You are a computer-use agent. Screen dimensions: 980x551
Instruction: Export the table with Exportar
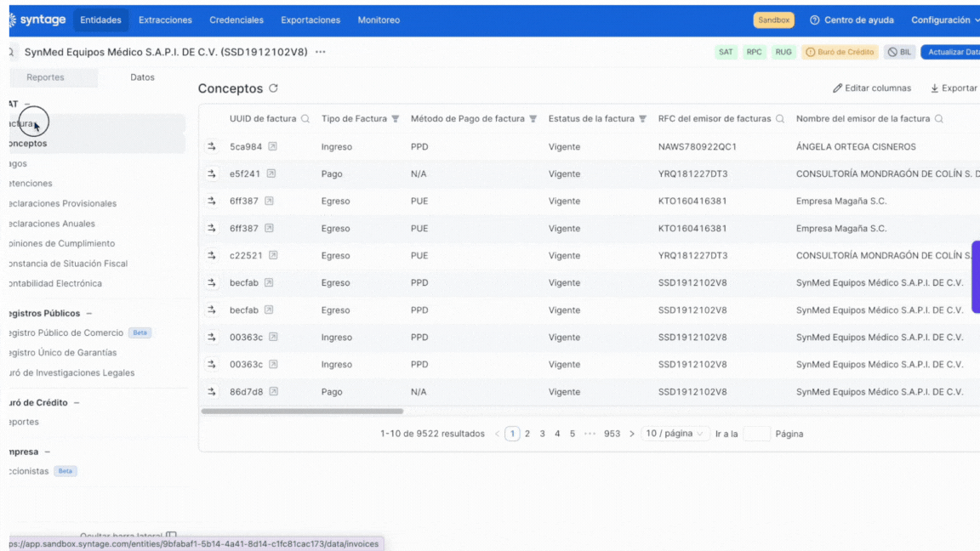[954, 88]
